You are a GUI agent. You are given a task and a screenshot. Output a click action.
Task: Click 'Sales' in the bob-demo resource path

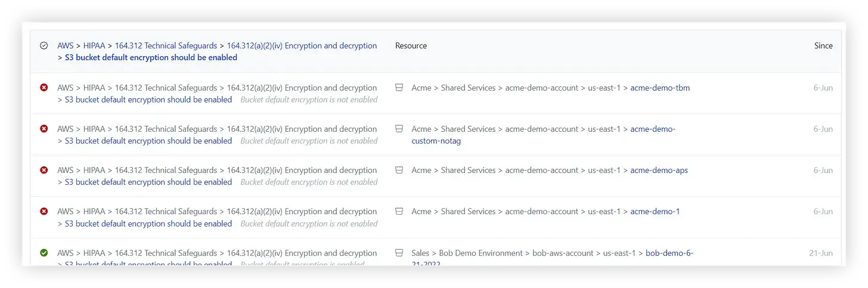point(420,253)
